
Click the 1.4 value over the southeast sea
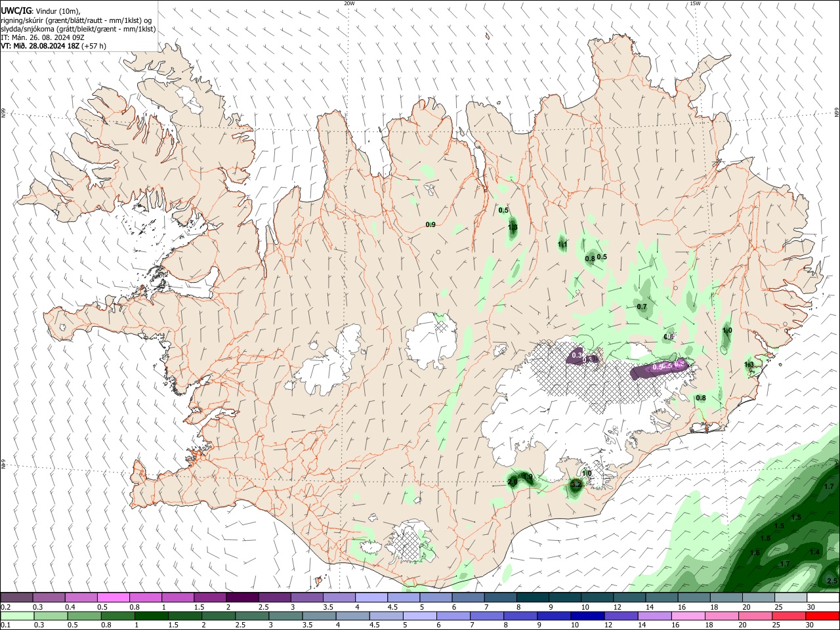pyautogui.click(x=814, y=553)
